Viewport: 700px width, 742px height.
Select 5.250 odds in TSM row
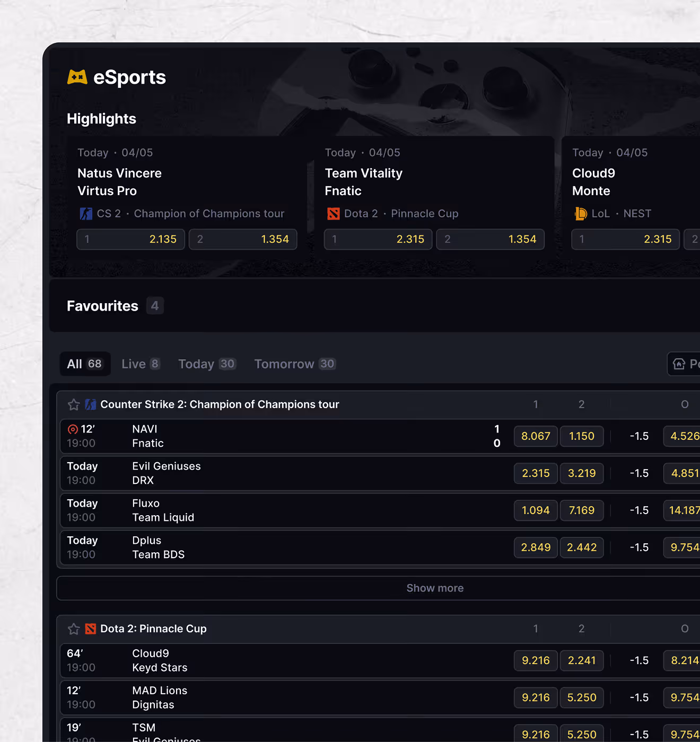tap(582, 734)
